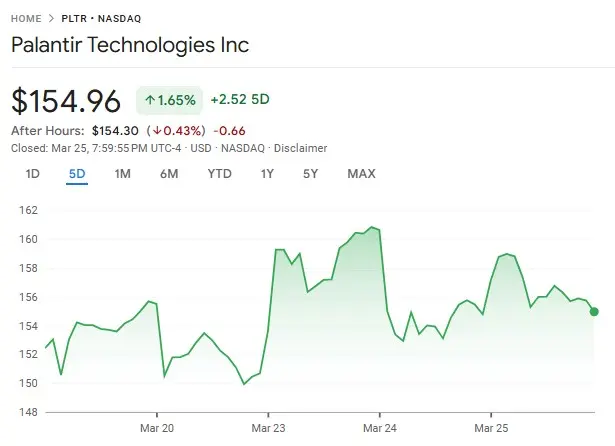The width and height of the screenshot is (615, 446).
Task: Click the green endpoint dot on chart
Action: (595, 312)
